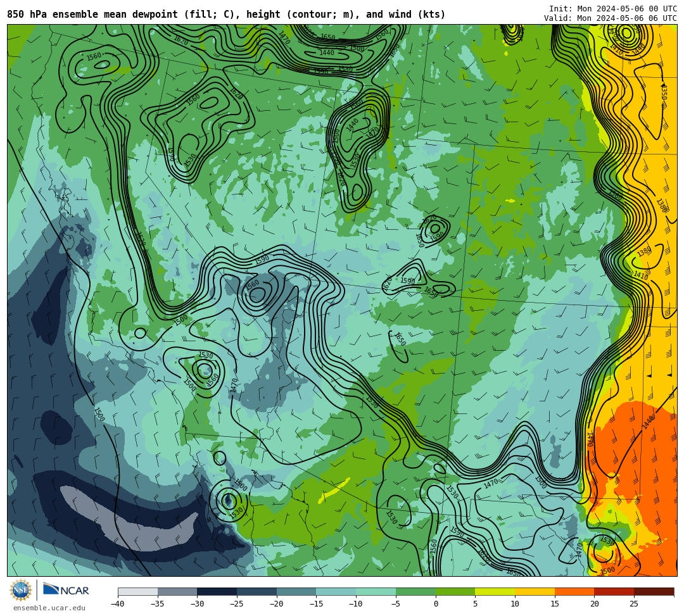This screenshot has height=616, width=684.
Task: Click the positive 10 colorbar tick label
Action: tap(515, 604)
